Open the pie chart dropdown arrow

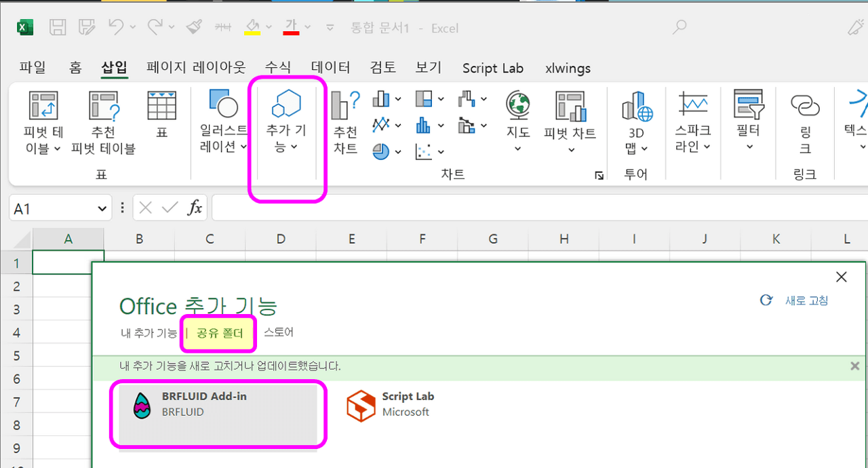[398, 151]
